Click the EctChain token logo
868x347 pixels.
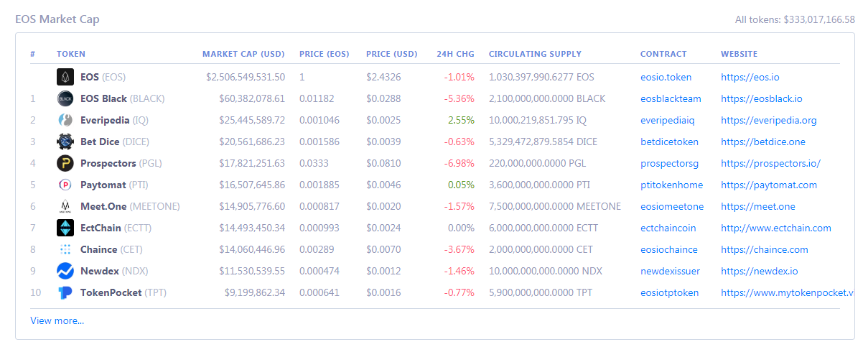tap(65, 228)
